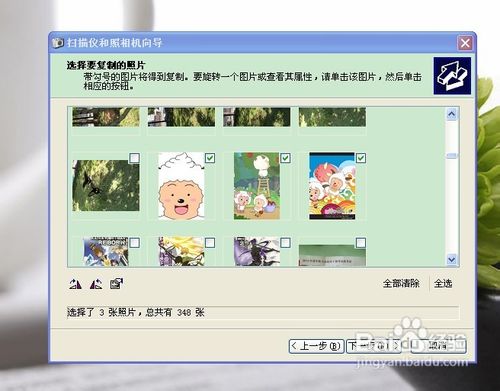Click the status text 选择了 3 张照片
500x391 pixels.
tap(101, 312)
